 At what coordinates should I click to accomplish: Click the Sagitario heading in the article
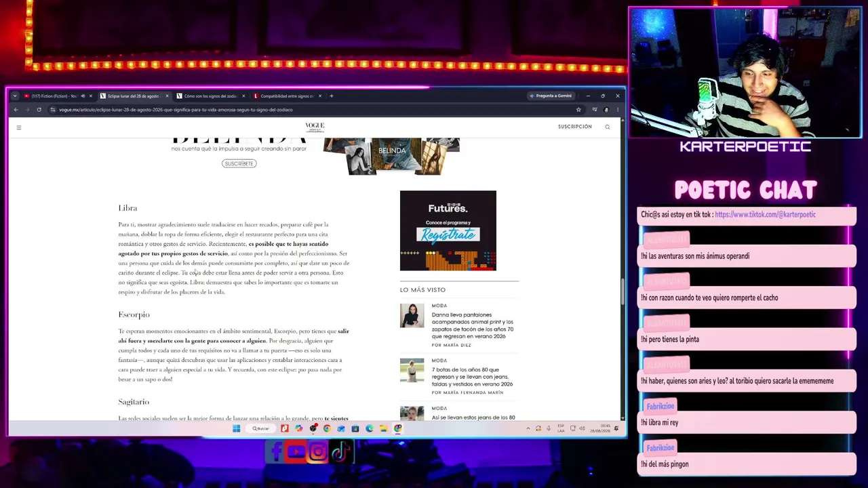click(134, 402)
